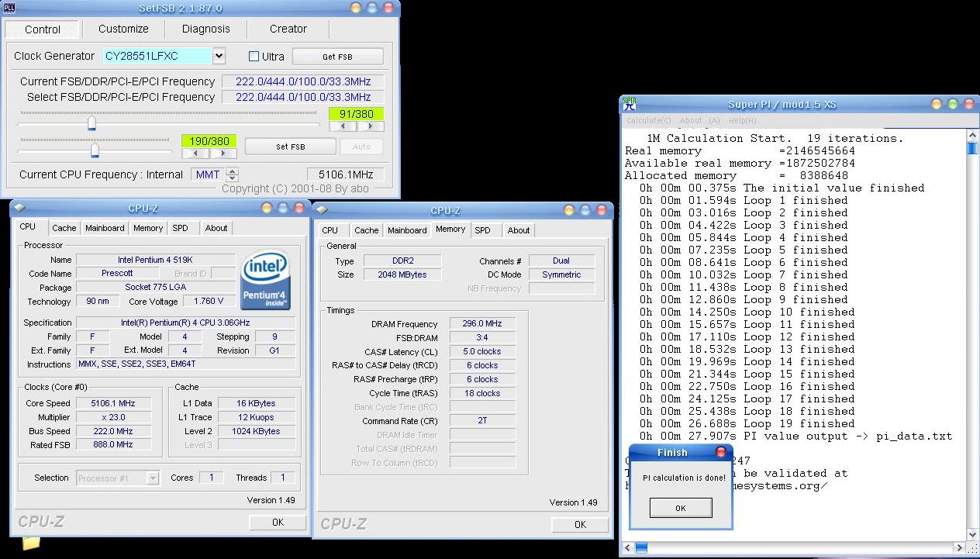980x559 pixels.
Task: Click the Select FSB frequency value field
Action: pos(303,97)
